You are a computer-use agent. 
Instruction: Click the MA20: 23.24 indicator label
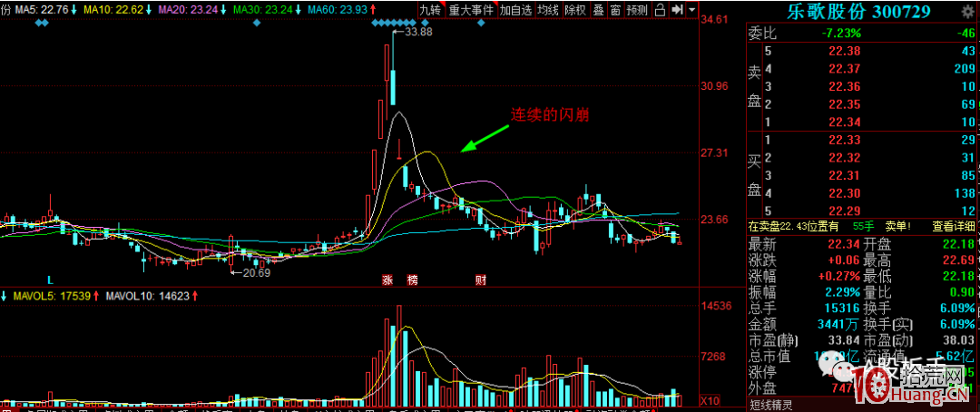[x=188, y=9]
